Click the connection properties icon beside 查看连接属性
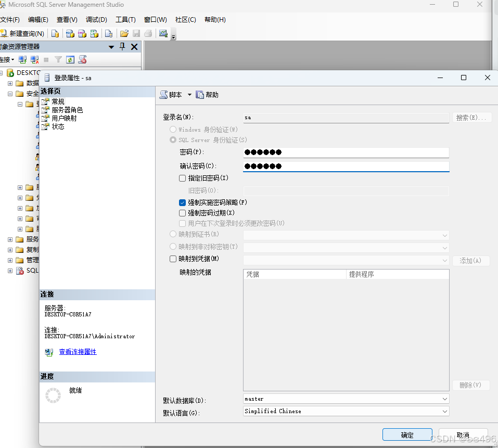Viewport: 498px width, 448px height. coord(49,352)
